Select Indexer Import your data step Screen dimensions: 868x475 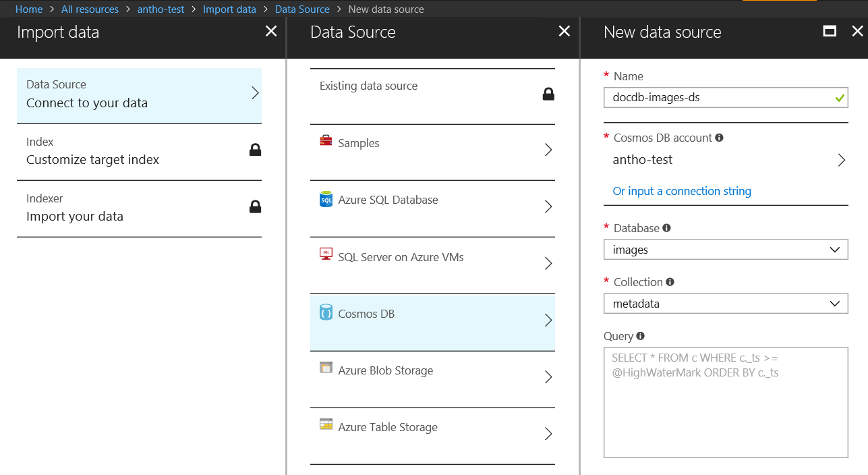coord(139,208)
